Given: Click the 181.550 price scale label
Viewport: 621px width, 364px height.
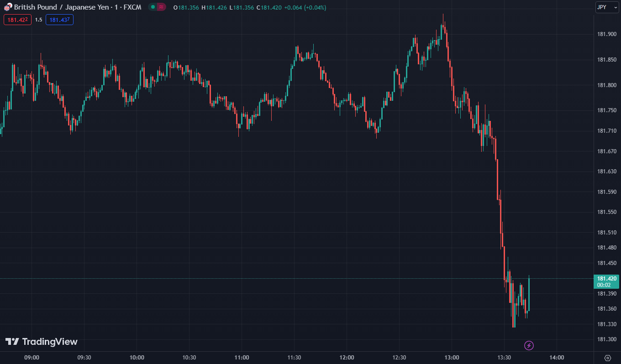Looking at the screenshot, I should click(x=607, y=212).
